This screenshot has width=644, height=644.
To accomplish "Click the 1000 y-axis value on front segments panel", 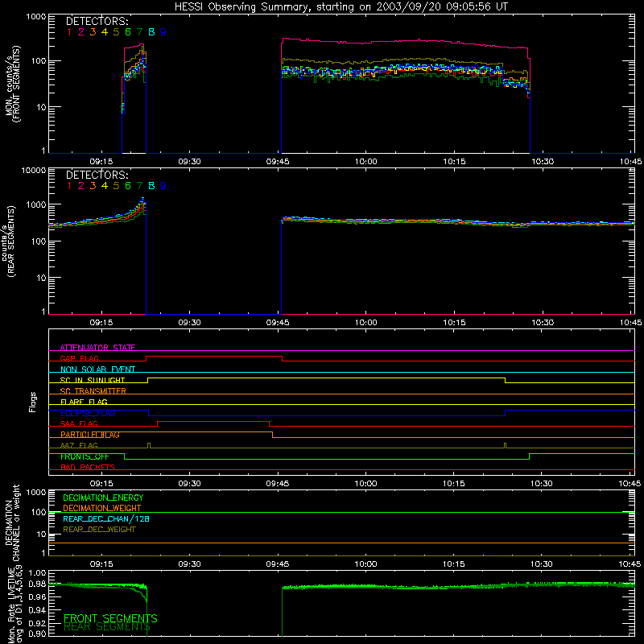I will click(x=36, y=17).
